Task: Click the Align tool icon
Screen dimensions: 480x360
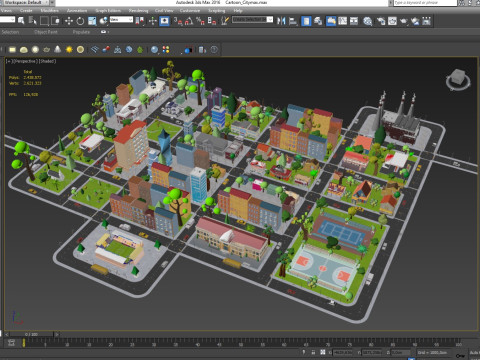Action: tap(293, 21)
